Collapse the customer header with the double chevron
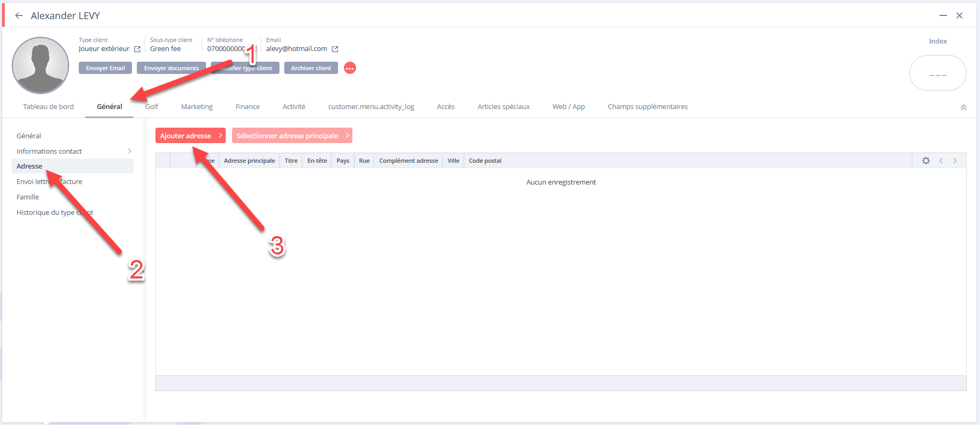The image size is (980, 425). click(963, 107)
